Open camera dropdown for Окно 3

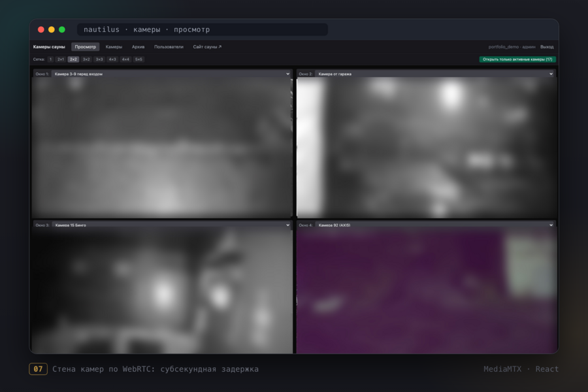point(171,225)
